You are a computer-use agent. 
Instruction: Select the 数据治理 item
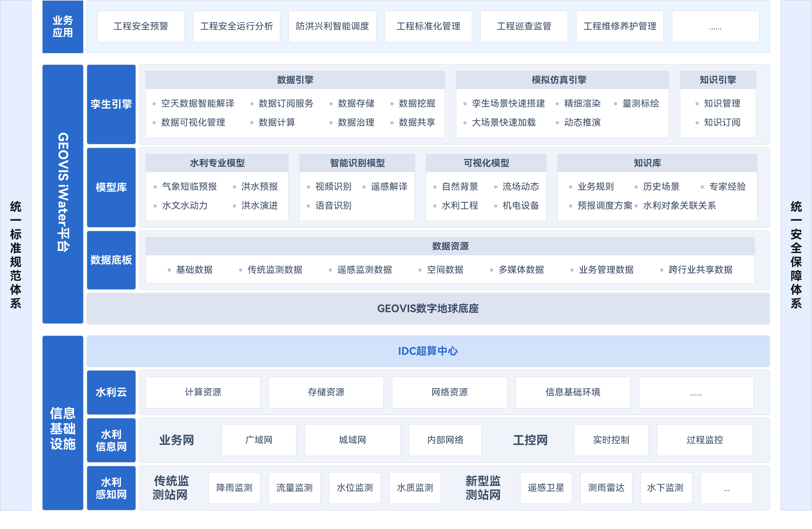[x=356, y=122]
